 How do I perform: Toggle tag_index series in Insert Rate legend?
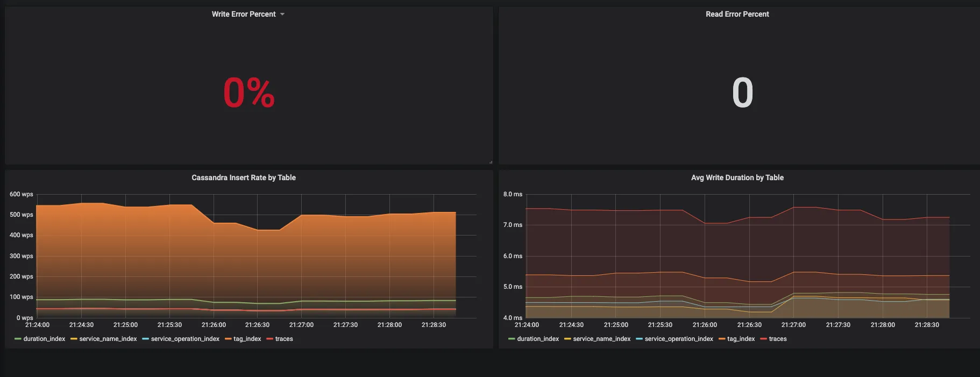[247, 339]
